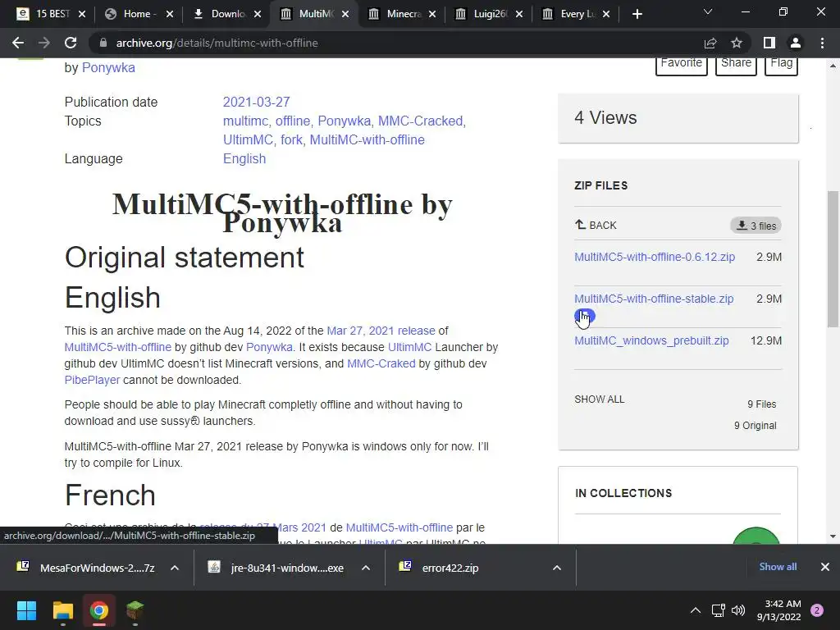This screenshot has width=840, height=630.
Task: Open notification center badge
Action: 817,610
